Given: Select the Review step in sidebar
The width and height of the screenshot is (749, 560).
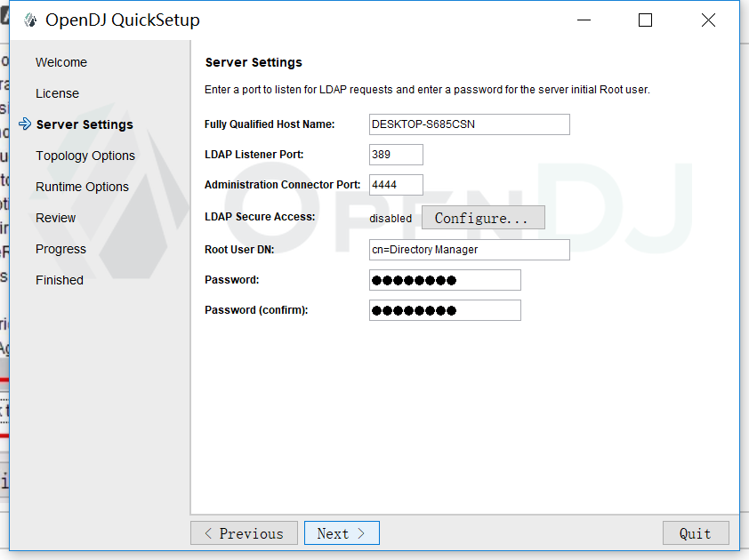Looking at the screenshot, I should (55, 218).
